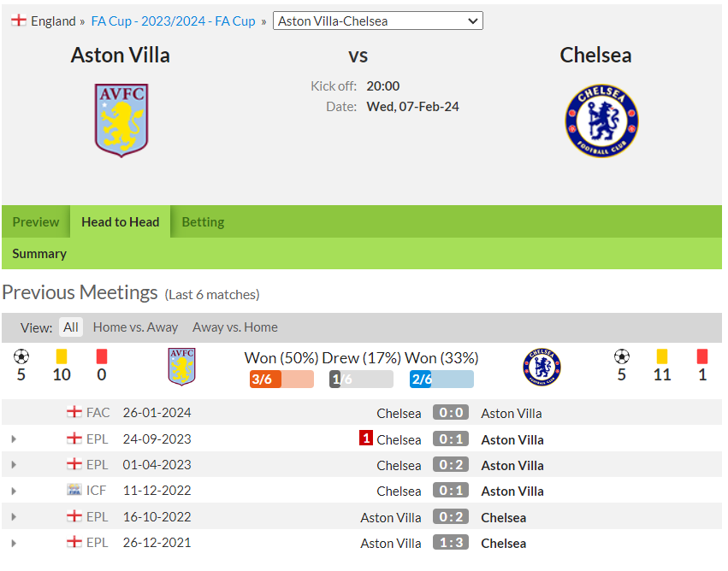Switch view to Home vs. Away
The image size is (728, 571).
click(135, 327)
